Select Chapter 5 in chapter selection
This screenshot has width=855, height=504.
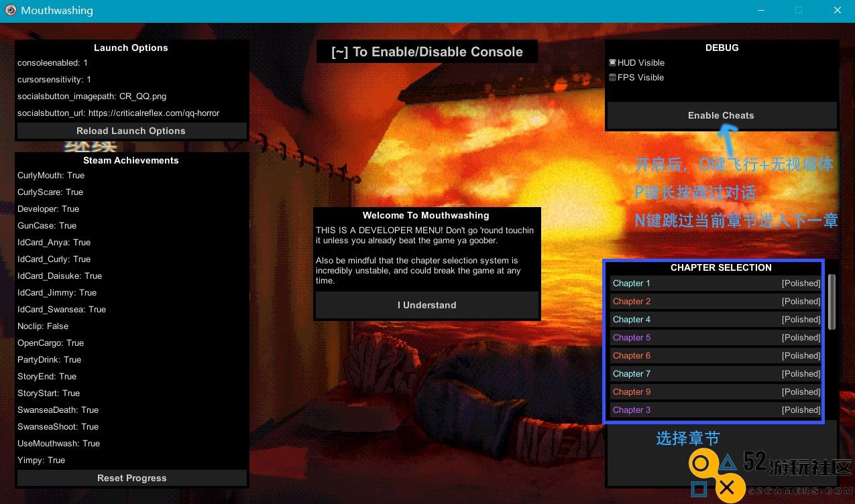pyautogui.click(x=716, y=338)
